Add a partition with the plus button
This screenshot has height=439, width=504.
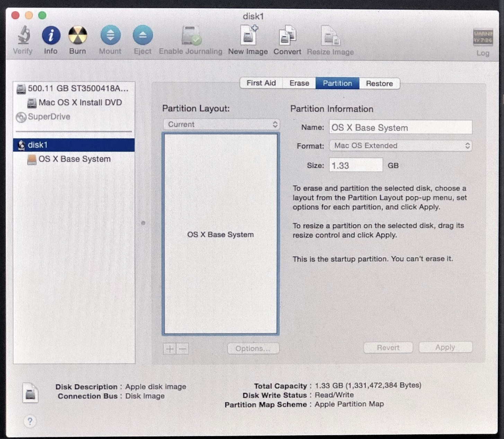170,349
